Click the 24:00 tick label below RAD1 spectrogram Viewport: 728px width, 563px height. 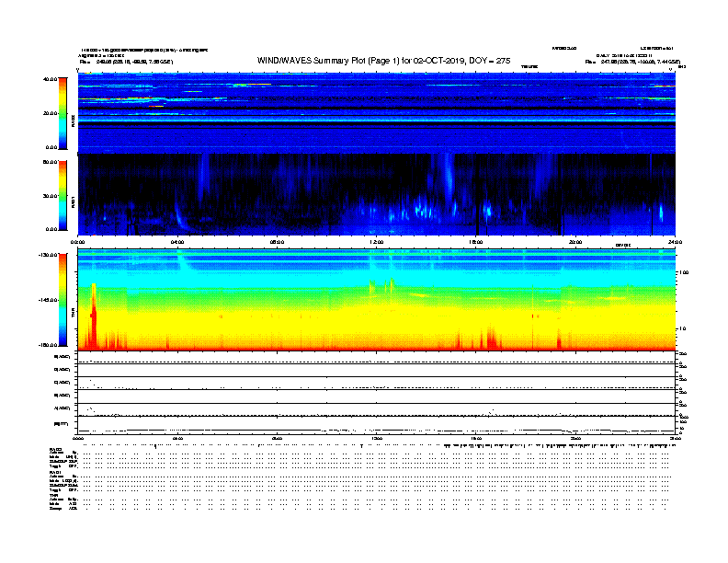point(675,242)
